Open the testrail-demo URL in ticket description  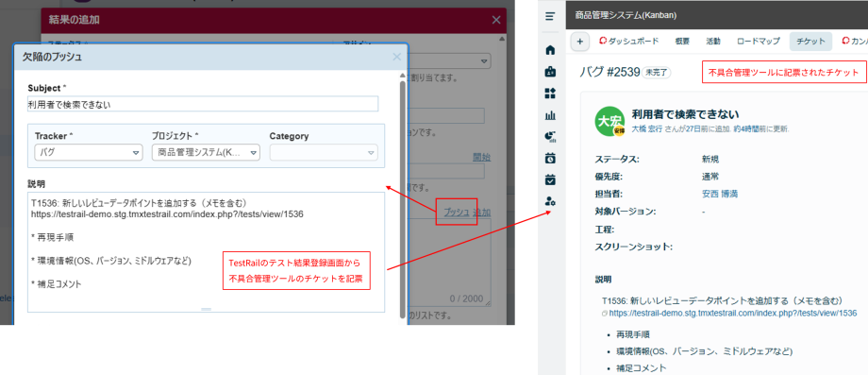tap(733, 313)
